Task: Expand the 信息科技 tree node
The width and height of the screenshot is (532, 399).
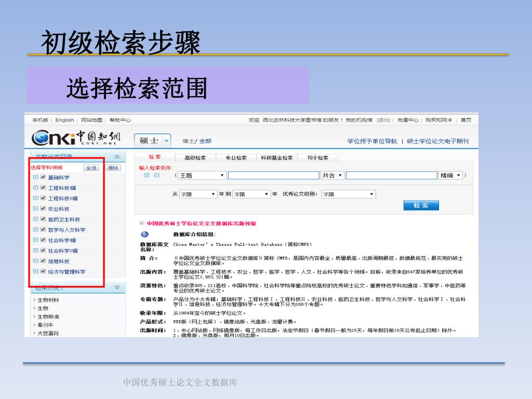Action: click(36, 261)
